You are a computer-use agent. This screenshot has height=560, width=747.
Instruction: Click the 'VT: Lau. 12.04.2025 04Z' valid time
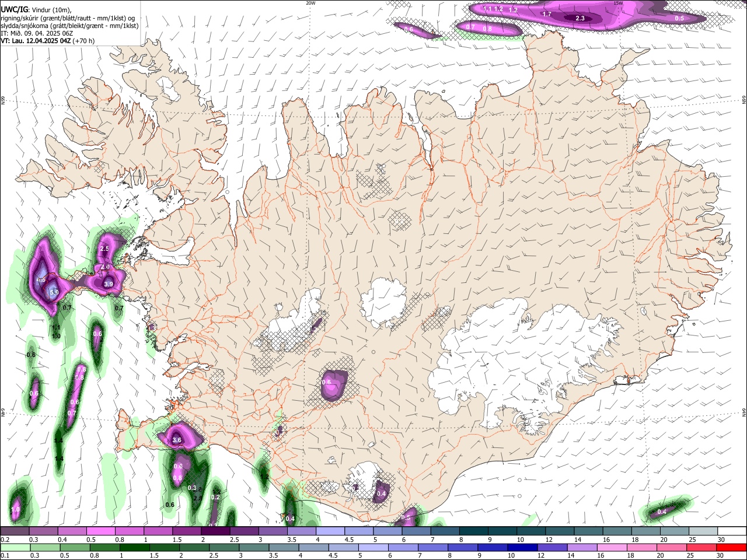(x=35, y=41)
